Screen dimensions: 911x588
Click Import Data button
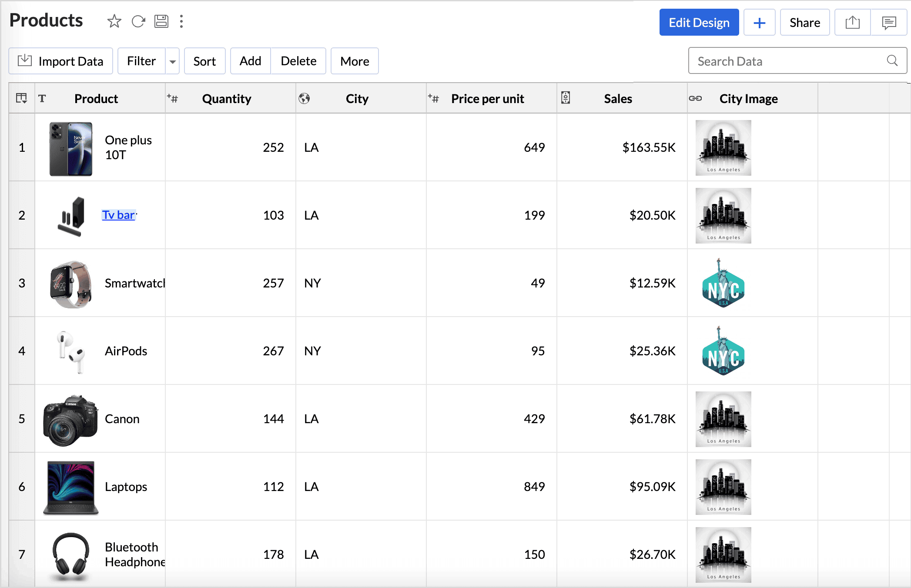tap(61, 61)
